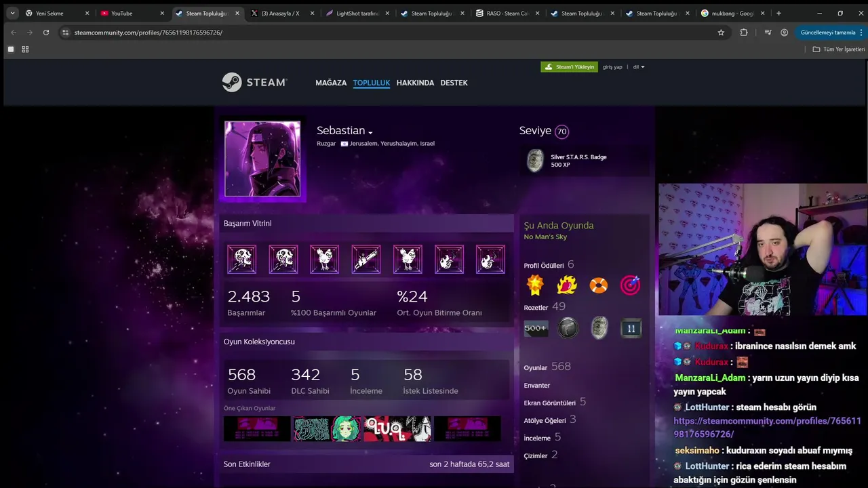Image resolution: width=868 pixels, height=488 pixels.
Task: Open the MAĞAZA menu
Action: pyautogui.click(x=331, y=83)
